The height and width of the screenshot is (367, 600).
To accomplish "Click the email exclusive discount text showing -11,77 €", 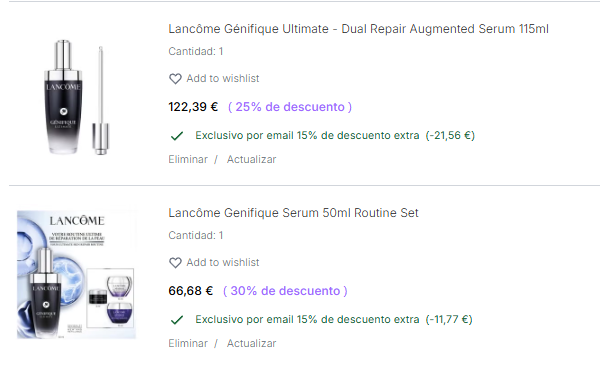I will pyautogui.click(x=334, y=320).
